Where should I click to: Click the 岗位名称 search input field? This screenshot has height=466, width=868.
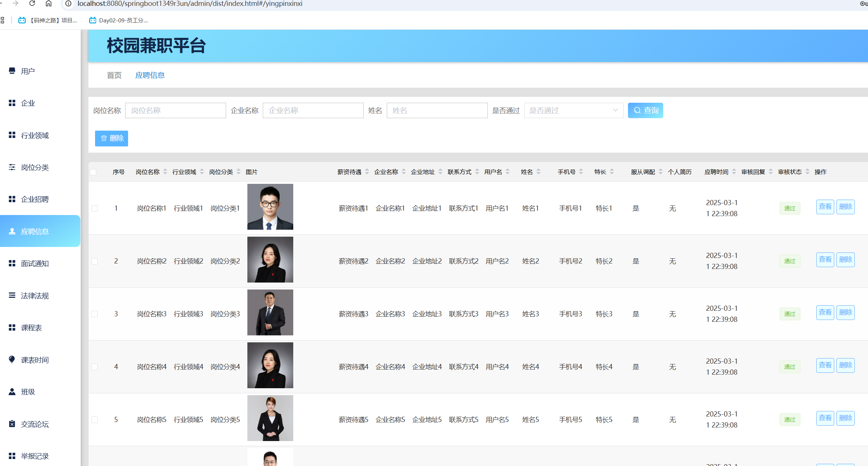pos(175,110)
